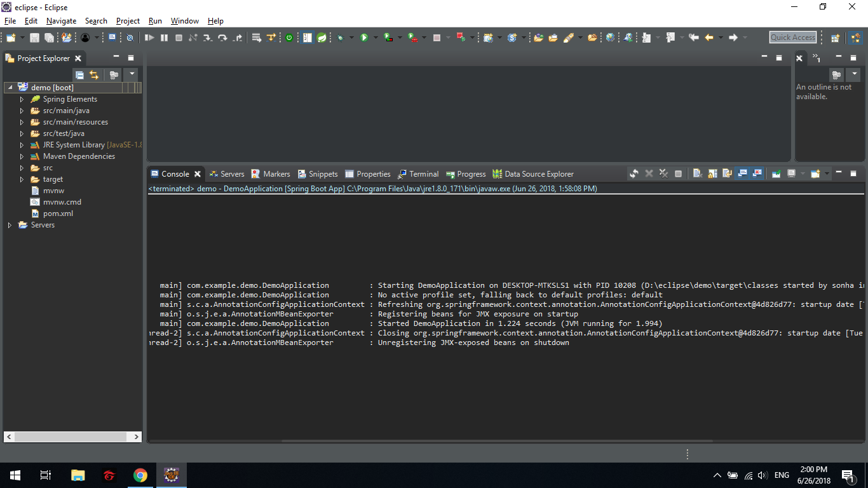Click the green Spring leaf toolbar icon
This screenshot has height=488, width=868.
pyautogui.click(x=322, y=38)
